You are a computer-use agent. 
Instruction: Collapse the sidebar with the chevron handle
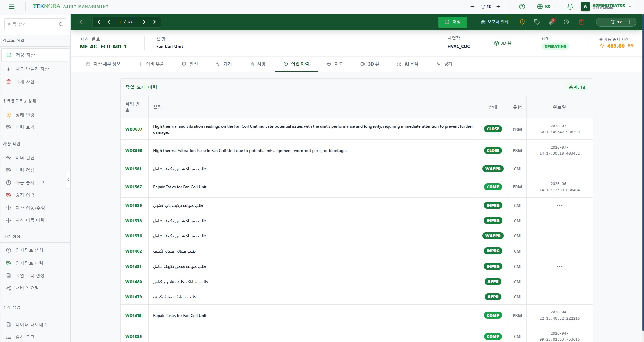click(68, 180)
